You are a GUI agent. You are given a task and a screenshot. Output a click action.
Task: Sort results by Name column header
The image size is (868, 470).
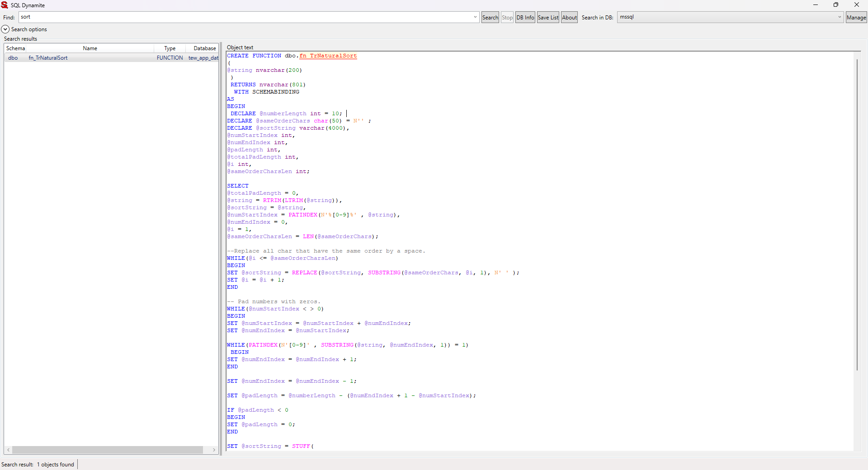pyautogui.click(x=90, y=48)
